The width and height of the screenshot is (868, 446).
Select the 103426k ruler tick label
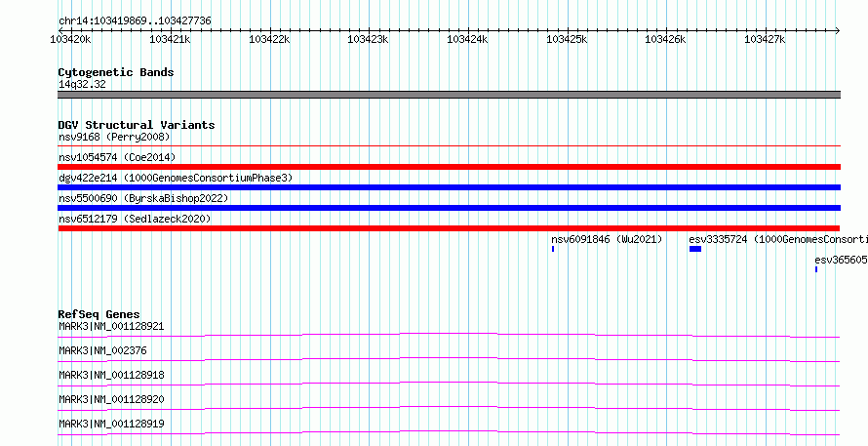666,39
